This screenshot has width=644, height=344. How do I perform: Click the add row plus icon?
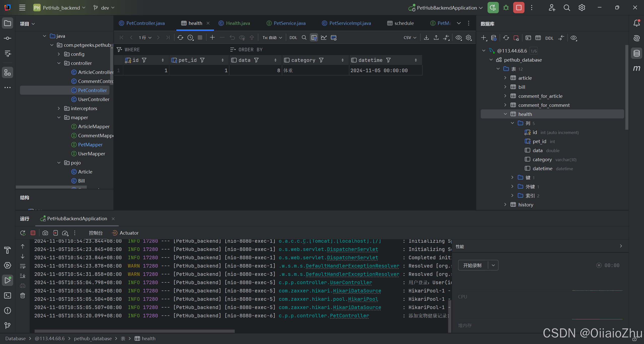pyautogui.click(x=212, y=38)
